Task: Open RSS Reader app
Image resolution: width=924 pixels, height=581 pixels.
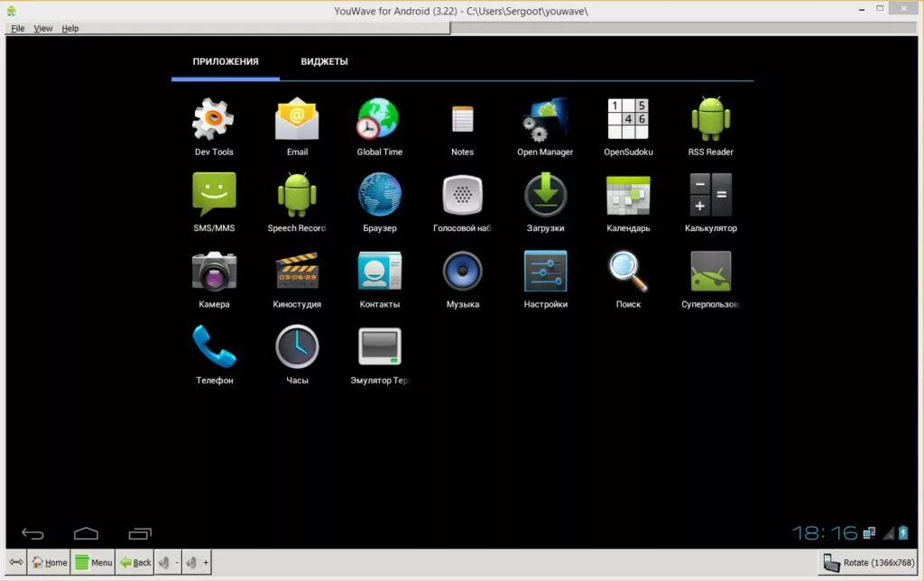Action: point(711,120)
